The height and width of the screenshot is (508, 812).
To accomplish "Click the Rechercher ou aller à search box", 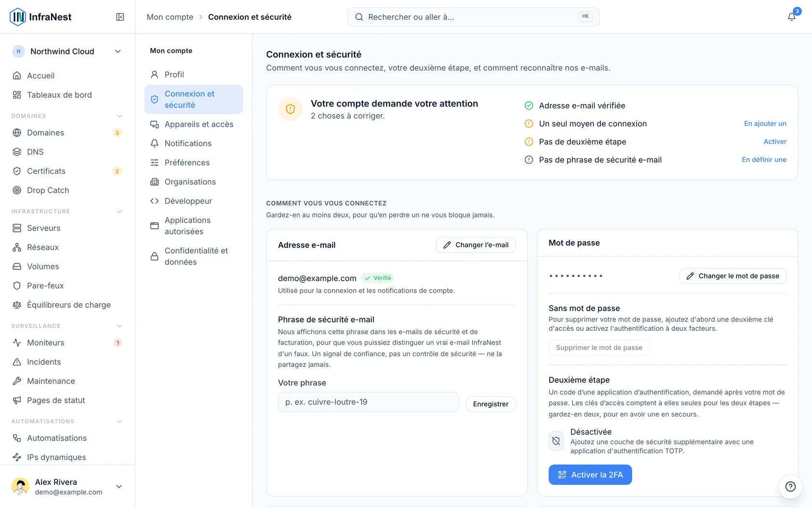I will [x=473, y=17].
